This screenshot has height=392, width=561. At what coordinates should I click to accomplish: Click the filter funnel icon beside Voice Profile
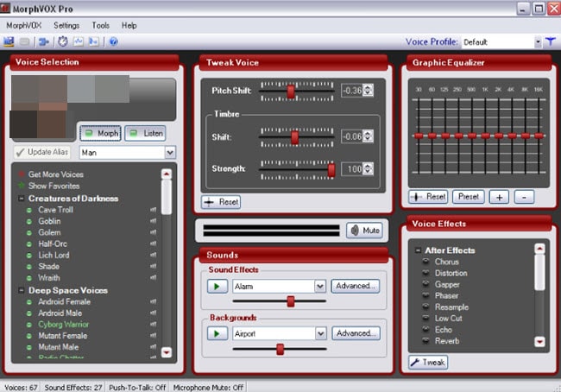pos(551,42)
